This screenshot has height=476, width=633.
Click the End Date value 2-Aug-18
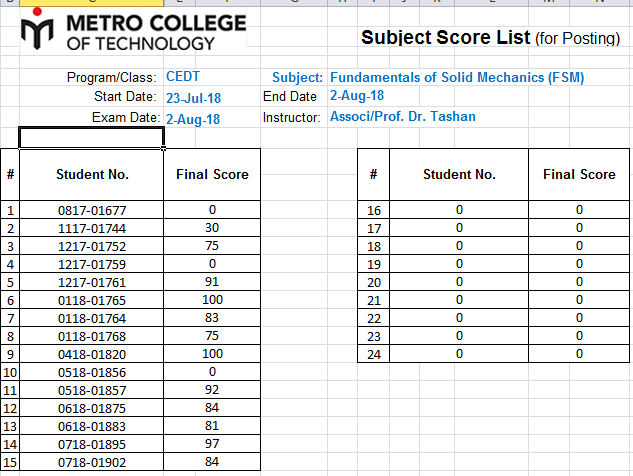357,96
